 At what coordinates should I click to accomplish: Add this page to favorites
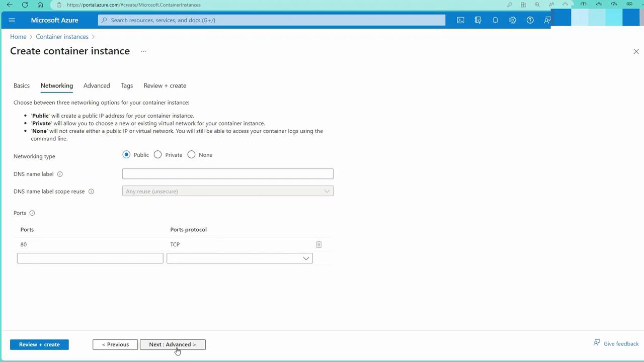click(x=566, y=5)
